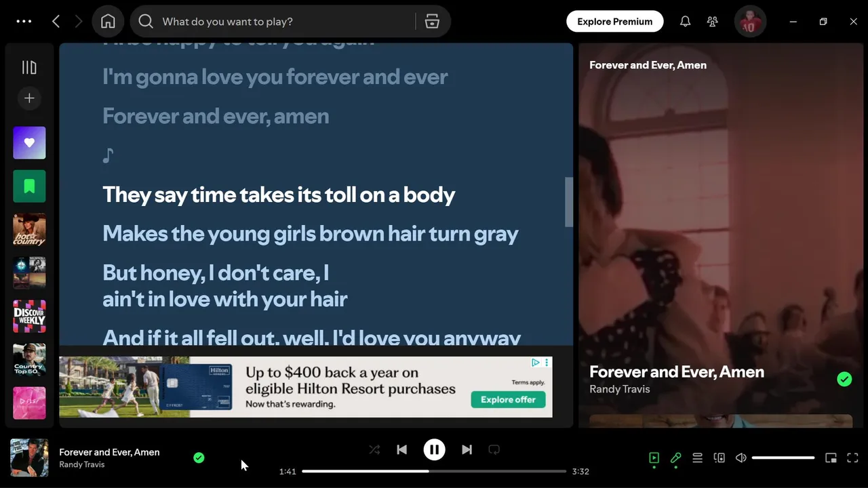Jump to lyric 'I'm gonna love you forever and ever'

[x=275, y=77]
